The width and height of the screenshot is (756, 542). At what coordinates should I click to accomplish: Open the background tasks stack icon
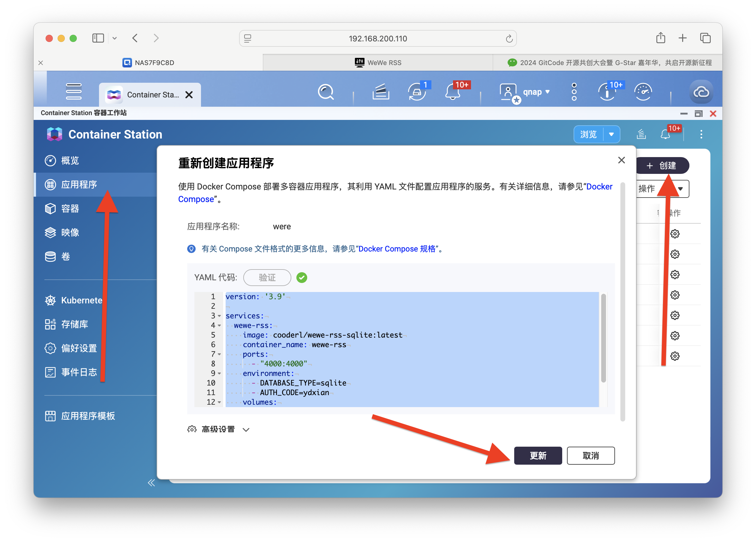pyautogui.click(x=381, y=92)
